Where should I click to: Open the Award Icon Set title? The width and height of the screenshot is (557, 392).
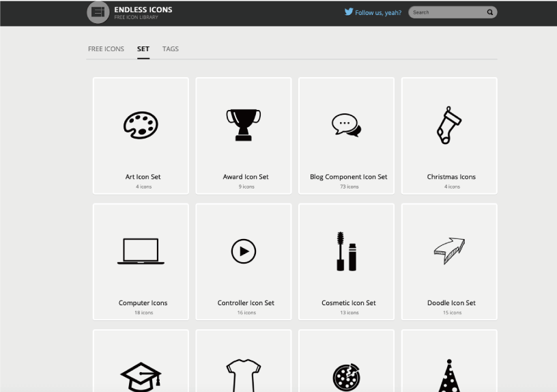[x=246, y=177]
